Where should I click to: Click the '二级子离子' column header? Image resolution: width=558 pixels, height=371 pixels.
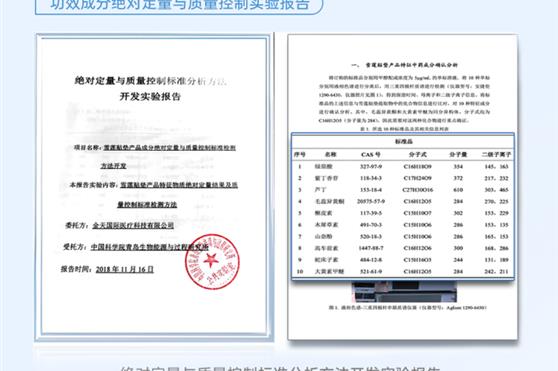click(x=496, y=154)
